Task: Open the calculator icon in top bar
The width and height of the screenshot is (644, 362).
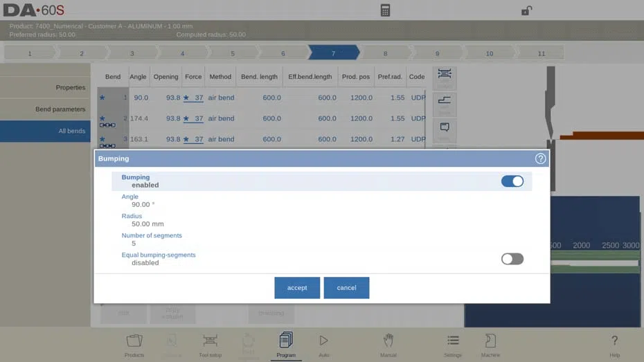Action: coord(385,10)
